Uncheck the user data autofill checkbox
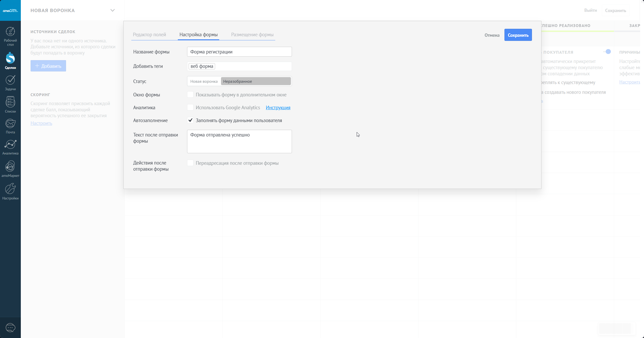The width and height of the screenshot is (644, 338). (x=190, y=120)
